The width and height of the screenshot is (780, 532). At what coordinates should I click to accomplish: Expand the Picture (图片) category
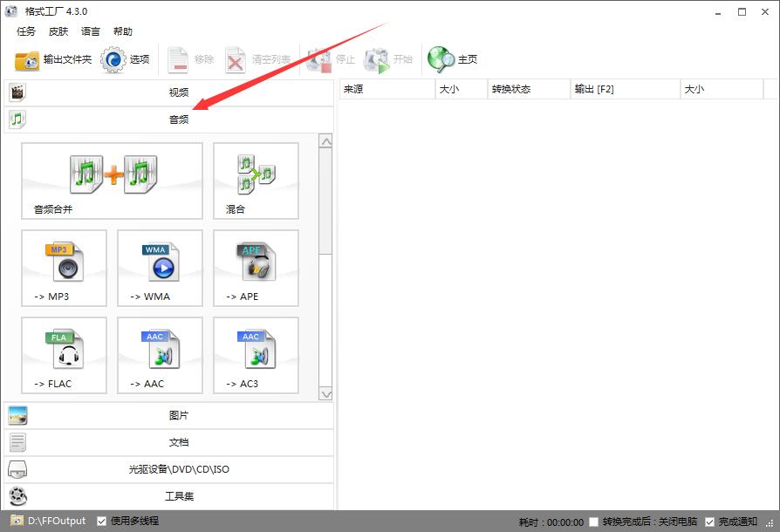point(169,415)
